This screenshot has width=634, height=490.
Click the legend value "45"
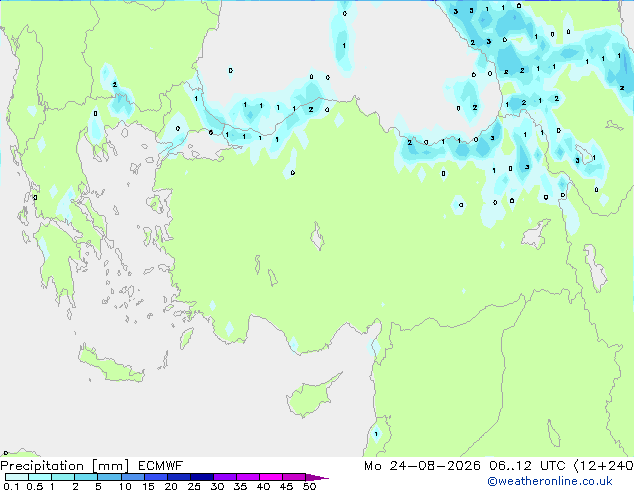pos(286,486)
